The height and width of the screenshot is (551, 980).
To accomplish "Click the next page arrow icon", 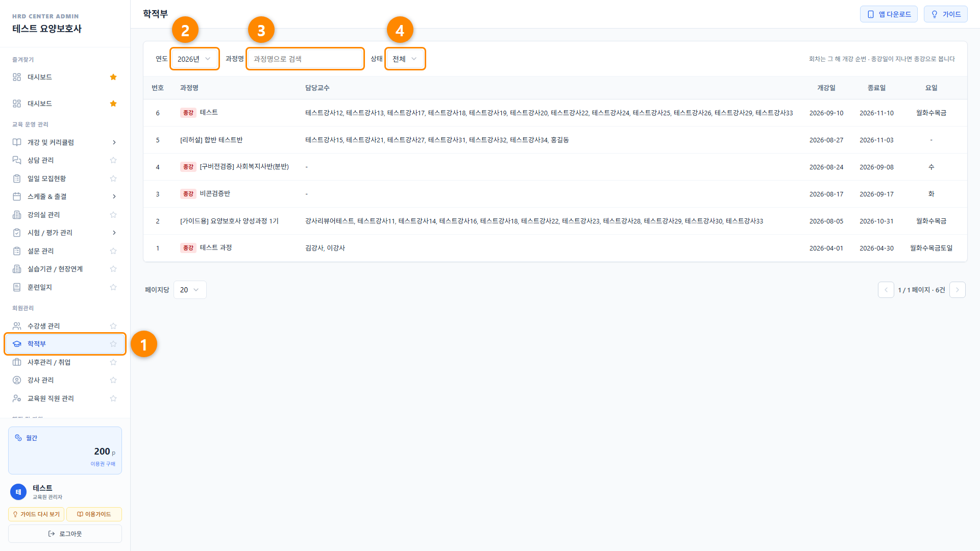I will 958,290.
